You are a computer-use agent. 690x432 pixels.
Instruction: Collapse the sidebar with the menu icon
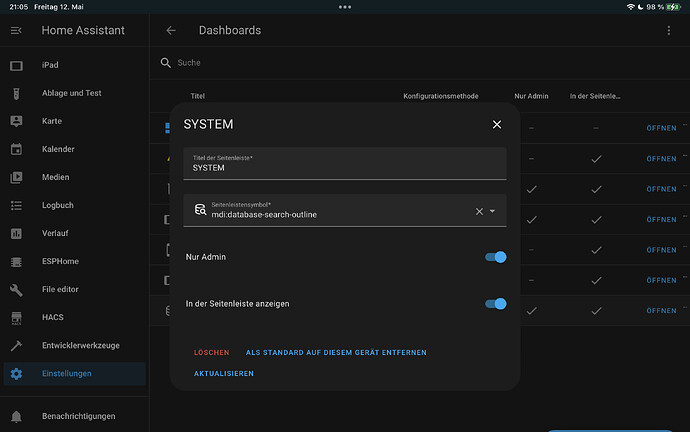[16, 30]
